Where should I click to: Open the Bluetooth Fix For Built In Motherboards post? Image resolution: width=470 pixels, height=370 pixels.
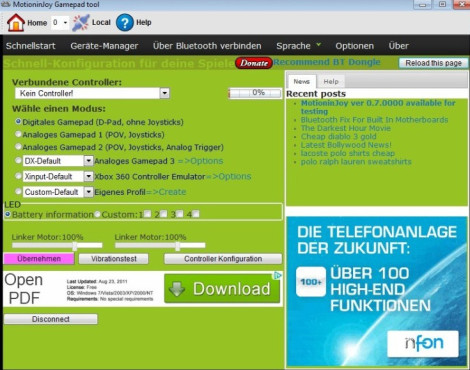click(x=374, y=120)
